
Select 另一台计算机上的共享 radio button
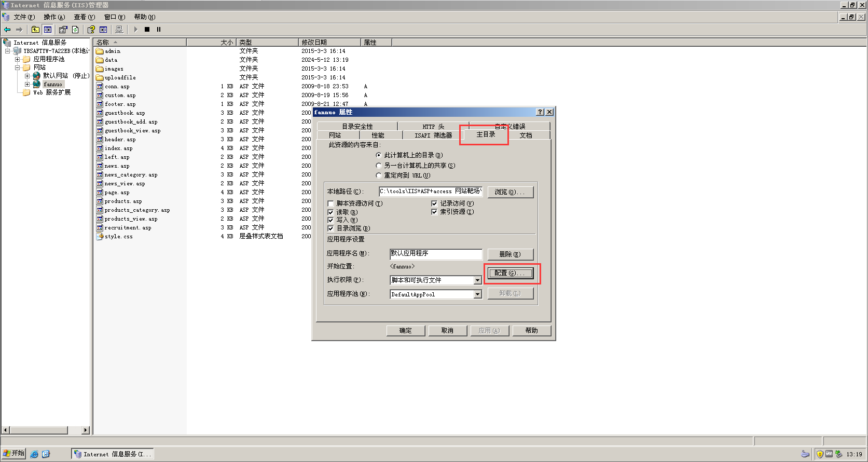[379, 166]
